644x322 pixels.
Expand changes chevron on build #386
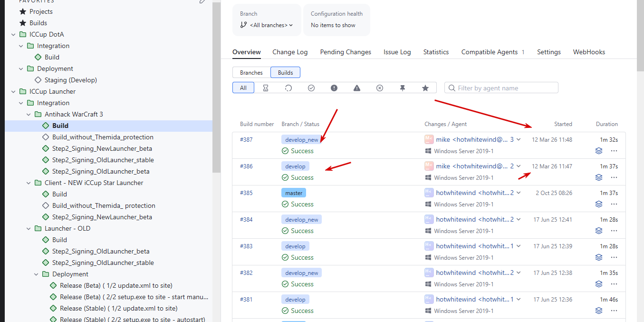pos(519,166)
